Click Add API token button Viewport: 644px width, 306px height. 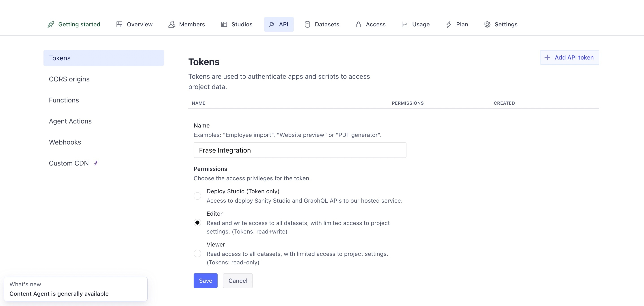pyautogui.click(x=569, y=58)
